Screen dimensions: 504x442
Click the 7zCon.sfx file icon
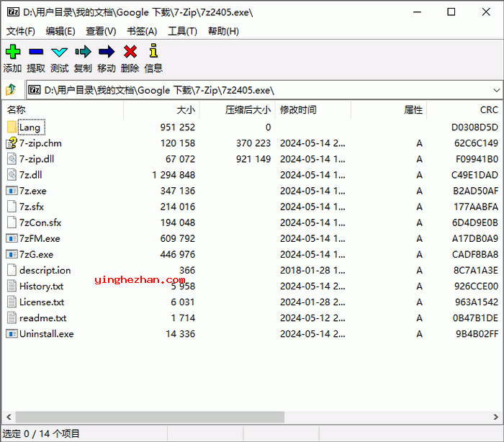click(12, 222)
